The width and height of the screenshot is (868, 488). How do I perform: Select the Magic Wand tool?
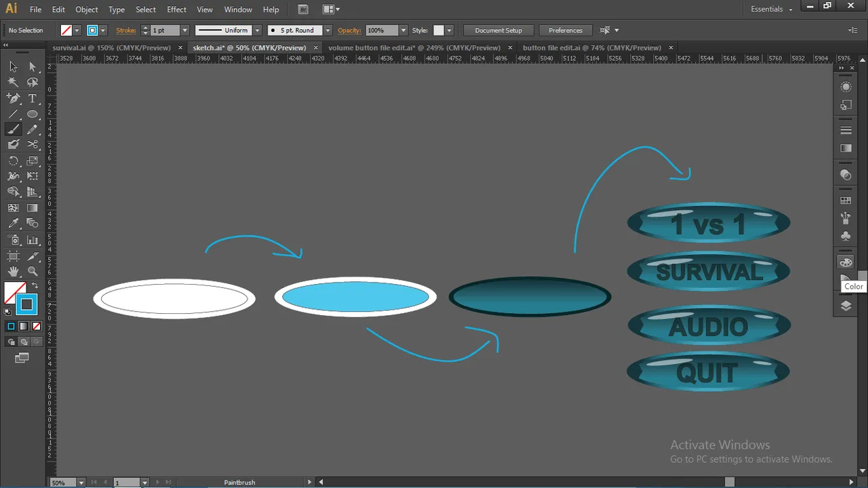tap(13, 82)
